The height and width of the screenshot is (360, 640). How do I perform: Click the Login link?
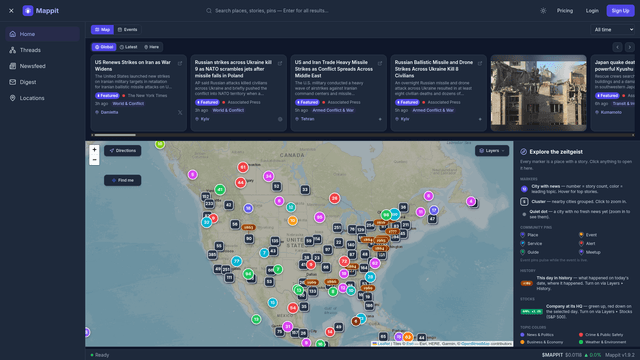pyautogui.click(x=592, y=11)
